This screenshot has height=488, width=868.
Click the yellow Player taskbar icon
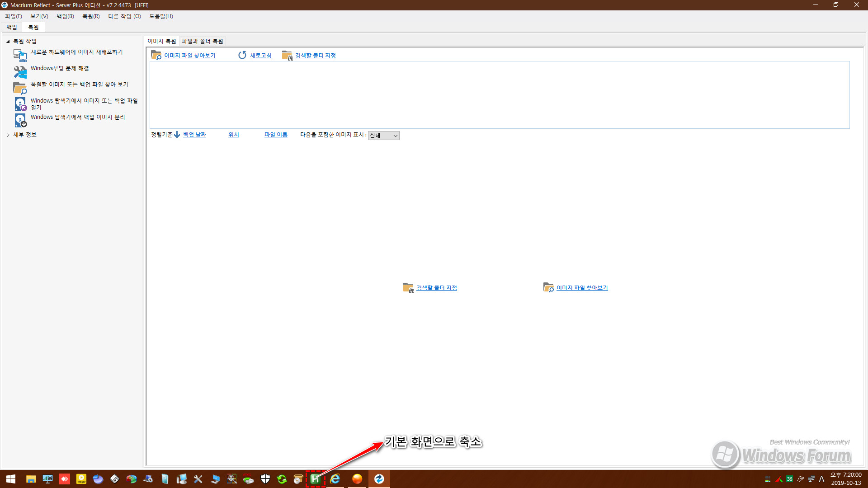[x=81, y=479]
